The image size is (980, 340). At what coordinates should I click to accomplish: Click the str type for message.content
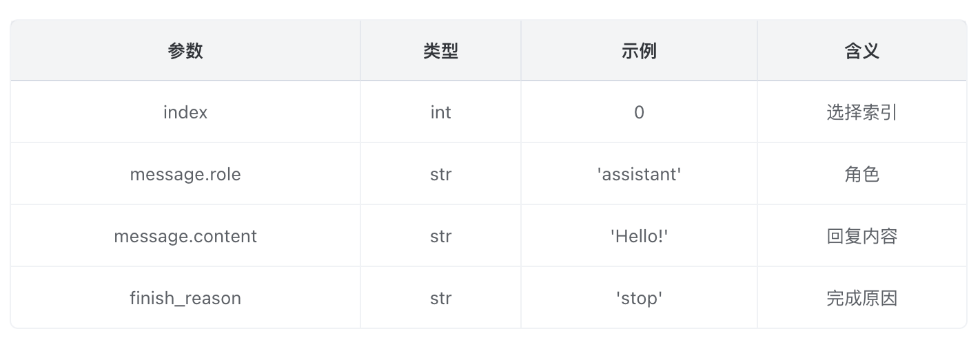(440, 236)
